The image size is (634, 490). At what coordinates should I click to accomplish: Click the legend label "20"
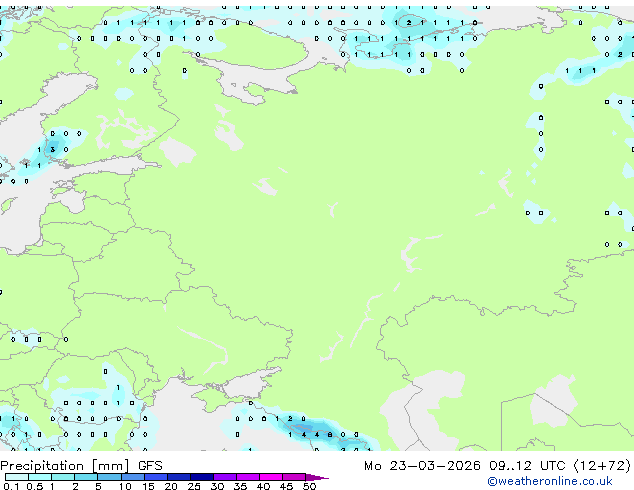coord(171,486)
